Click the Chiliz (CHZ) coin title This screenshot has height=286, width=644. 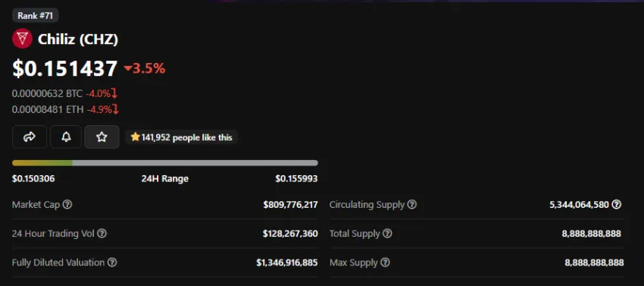point(78,39)
